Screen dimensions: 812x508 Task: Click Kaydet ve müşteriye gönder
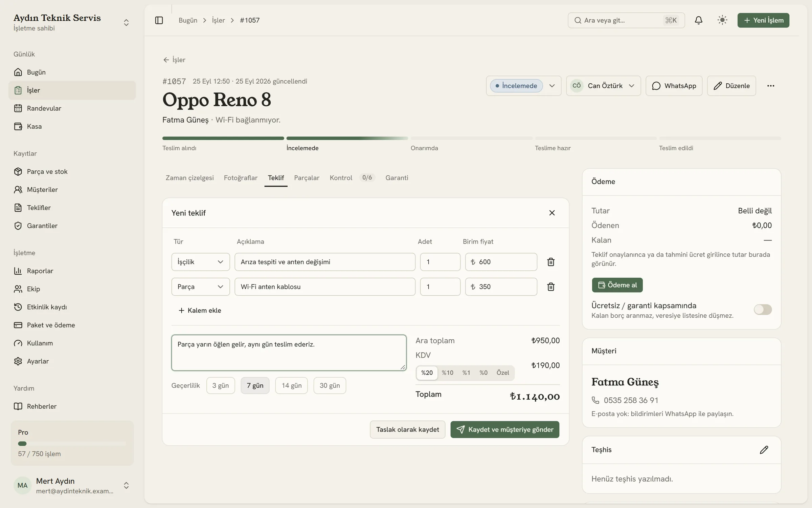505,429
